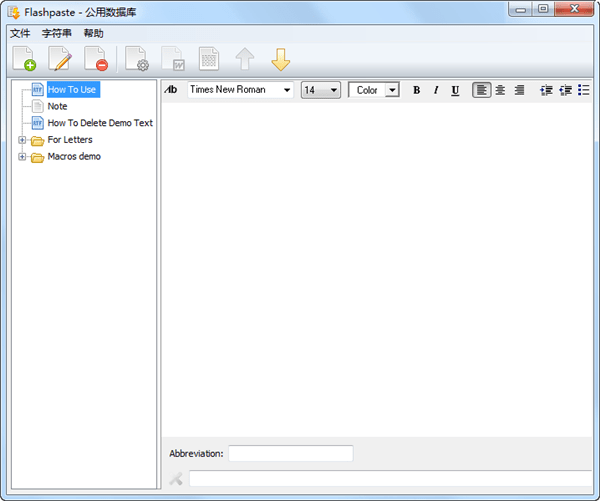The height and width of the screenshot is (501, 600).
Task: Open the 文件 menu
Action: (x=20, y=33)
